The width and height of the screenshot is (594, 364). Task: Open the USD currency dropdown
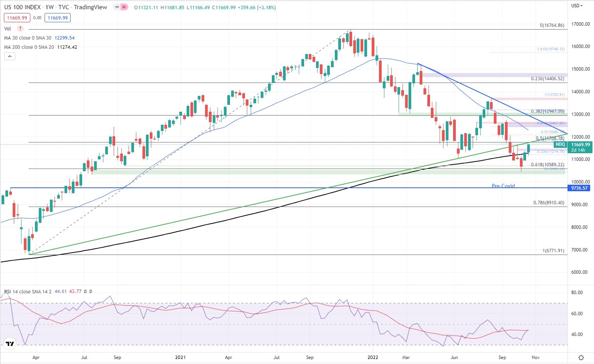pos(577,6)
